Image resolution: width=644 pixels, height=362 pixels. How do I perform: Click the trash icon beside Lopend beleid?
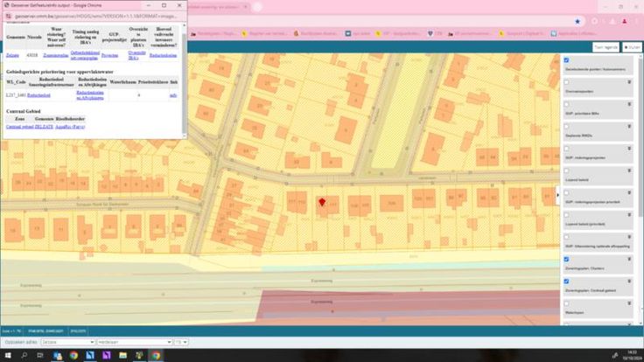629,171
